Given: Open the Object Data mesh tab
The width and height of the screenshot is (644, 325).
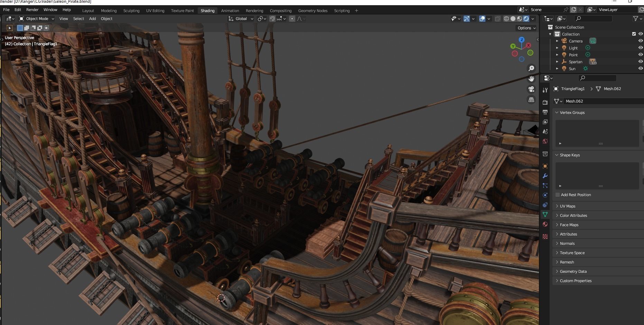Looking at the screenshot, I should pyautogui.click(x=545, y=214).
